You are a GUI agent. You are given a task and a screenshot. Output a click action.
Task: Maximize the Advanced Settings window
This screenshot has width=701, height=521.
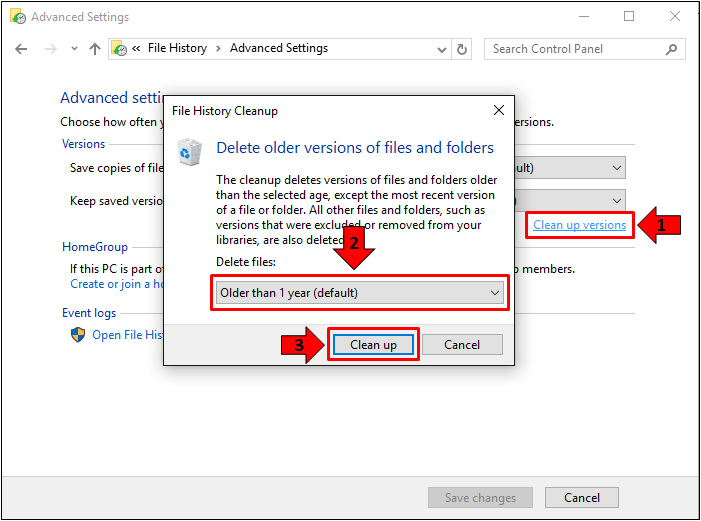coord(629,17)
